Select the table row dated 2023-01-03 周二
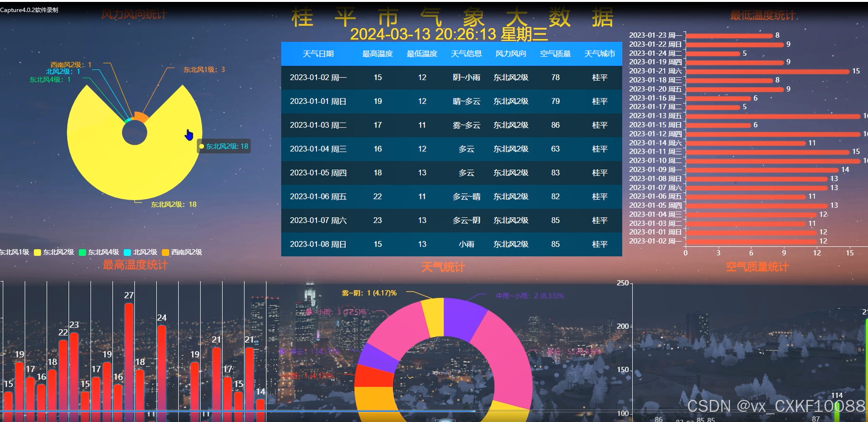 452,125
